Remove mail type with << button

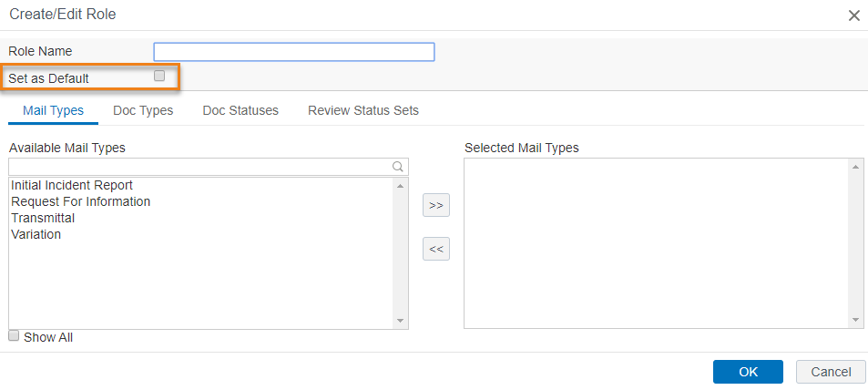tap(436, 249)
